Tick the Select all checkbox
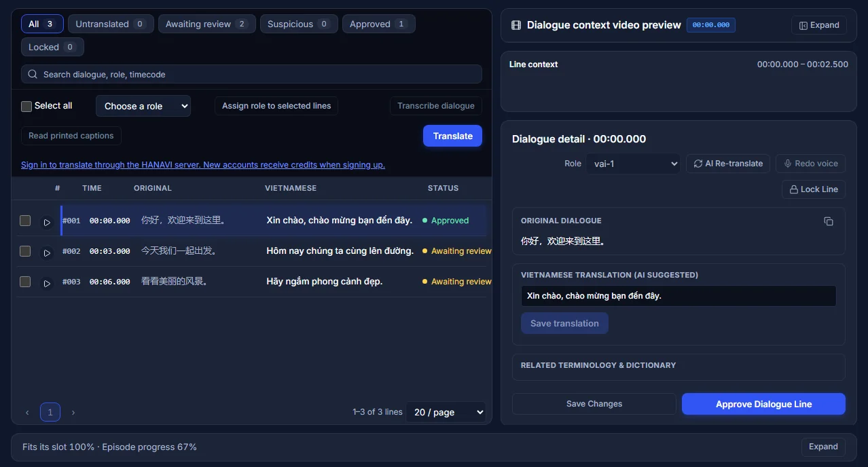The image size is (868, 467). [26, 106]
